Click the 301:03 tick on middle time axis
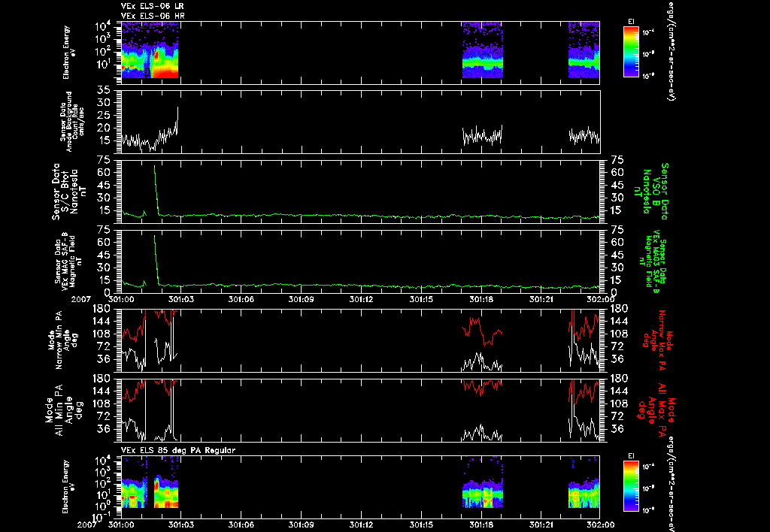This screenshot has width=770, height=532. [x=181, y=299]
